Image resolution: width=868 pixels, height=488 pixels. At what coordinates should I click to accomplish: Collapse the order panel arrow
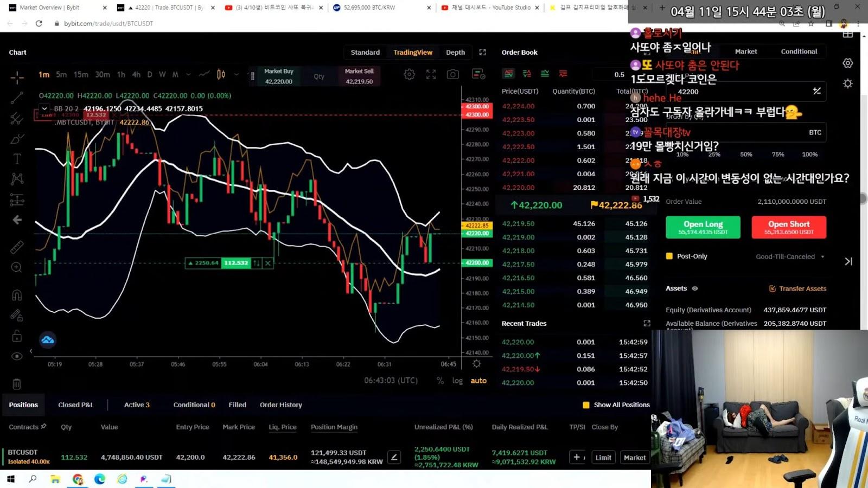tap(848, 261)
